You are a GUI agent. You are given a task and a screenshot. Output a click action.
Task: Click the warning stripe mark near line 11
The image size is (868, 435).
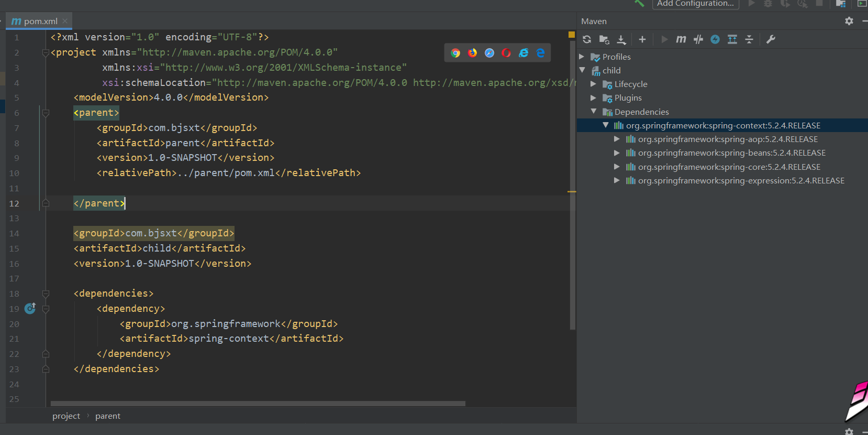(x=572, y=191)
